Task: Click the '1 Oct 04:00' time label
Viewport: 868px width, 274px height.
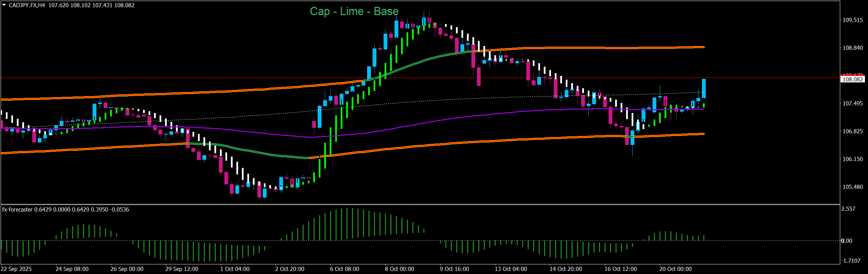Action: (235, 269)
